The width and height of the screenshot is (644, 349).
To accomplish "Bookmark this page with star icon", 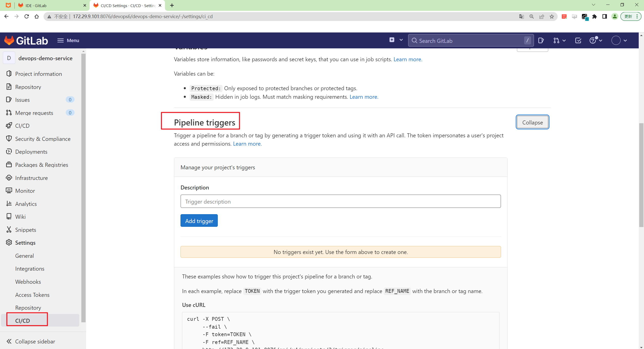I will click(552, 16).
